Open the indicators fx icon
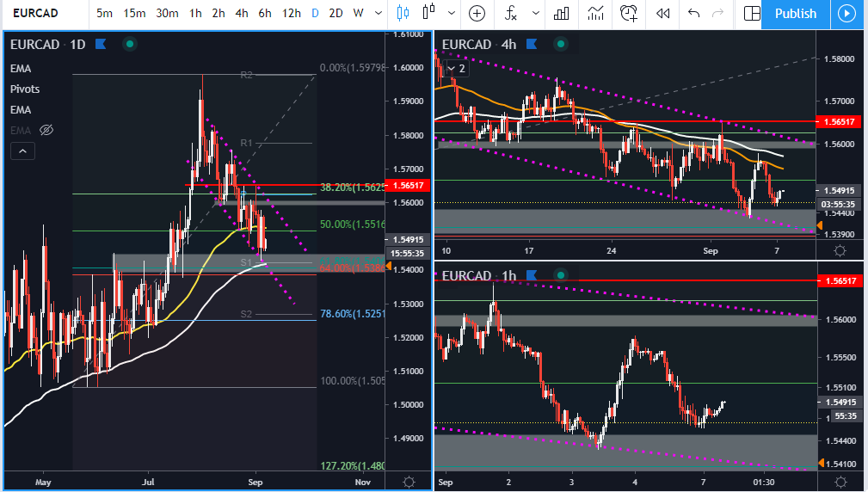 click(x=511, y=13)
